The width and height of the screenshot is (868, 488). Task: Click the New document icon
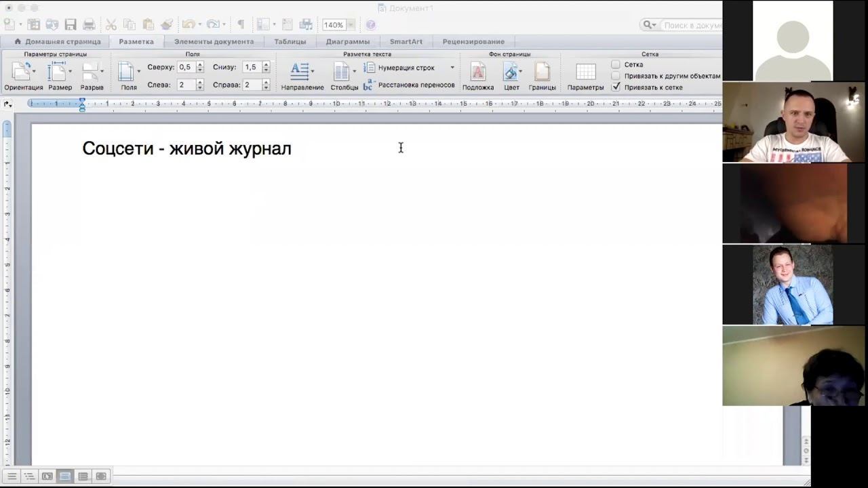(x=9, y=24)
